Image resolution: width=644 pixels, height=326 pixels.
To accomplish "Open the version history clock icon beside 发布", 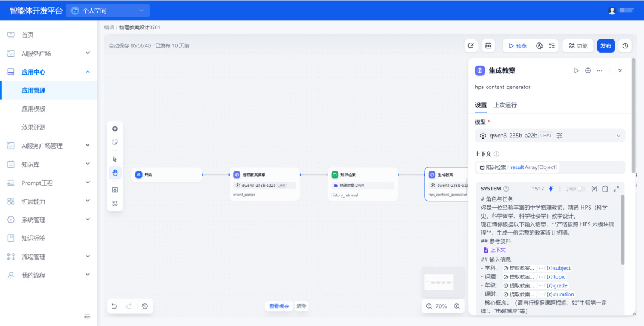I will pos(625,45).
